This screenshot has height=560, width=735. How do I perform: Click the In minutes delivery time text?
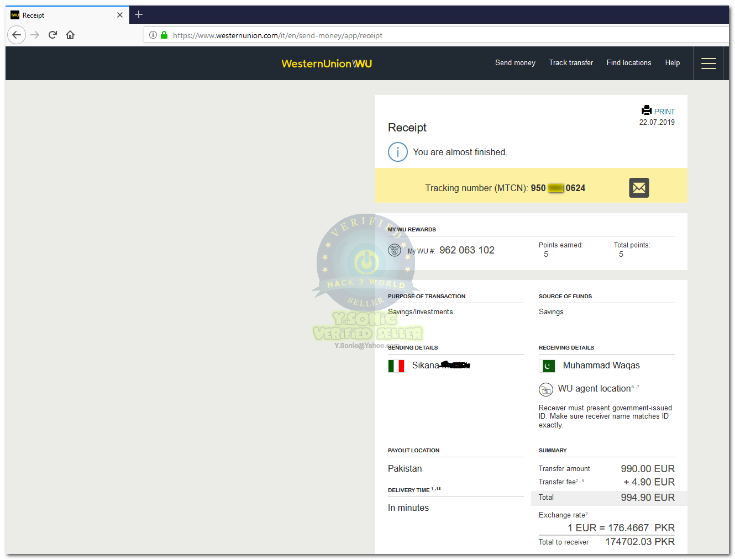(x=408, y=508)
